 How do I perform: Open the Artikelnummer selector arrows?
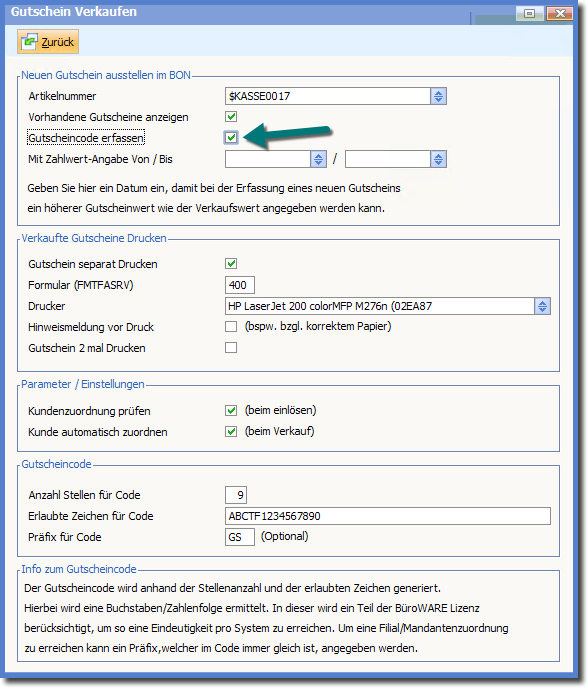pos(438,96)
